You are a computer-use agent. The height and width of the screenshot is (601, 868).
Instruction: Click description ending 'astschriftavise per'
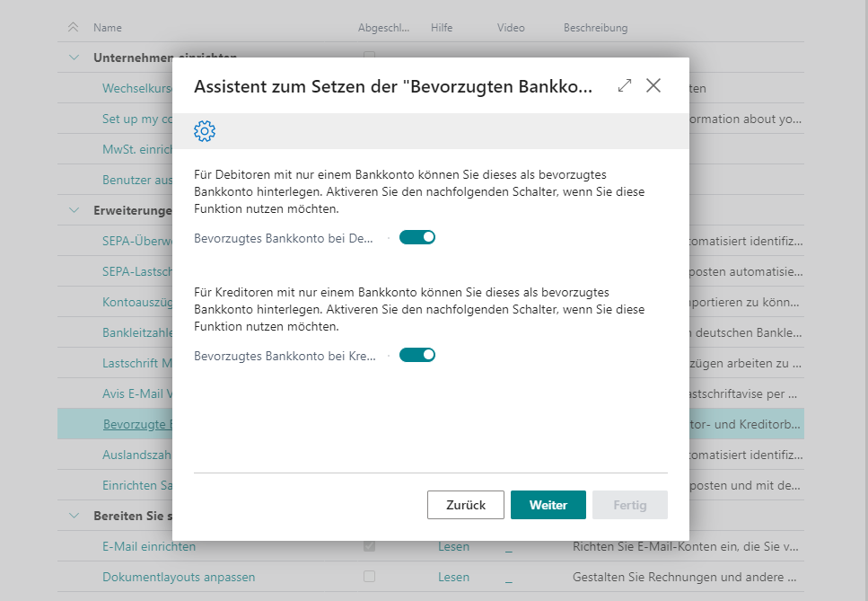point(743,393)
